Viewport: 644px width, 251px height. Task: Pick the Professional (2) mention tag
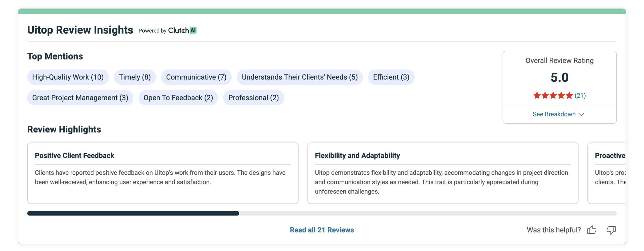point(254,98)
